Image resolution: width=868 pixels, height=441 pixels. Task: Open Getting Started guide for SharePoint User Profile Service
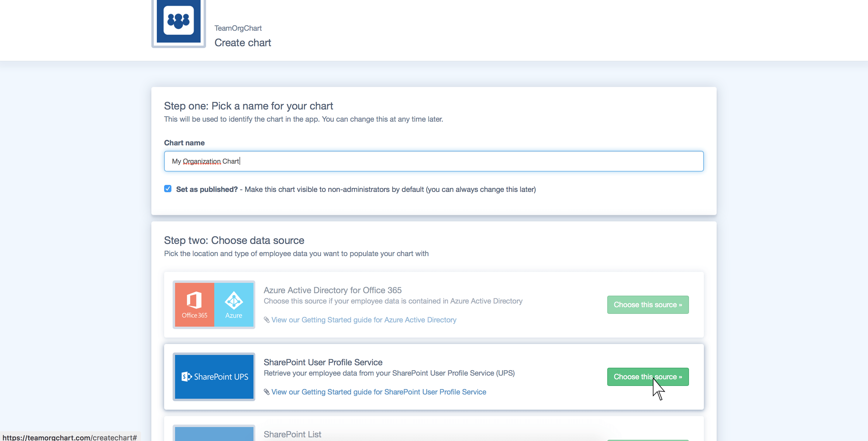click(378, 392)
